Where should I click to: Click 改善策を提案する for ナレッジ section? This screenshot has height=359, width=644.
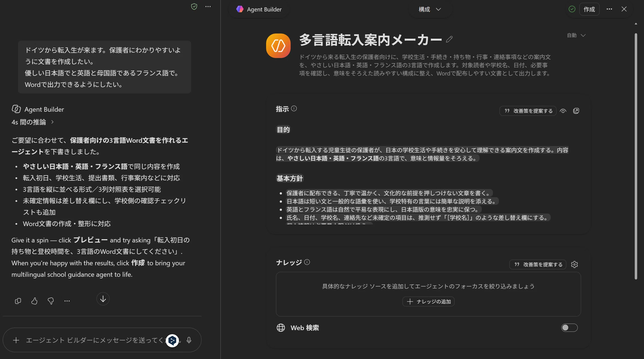(538, 264)
